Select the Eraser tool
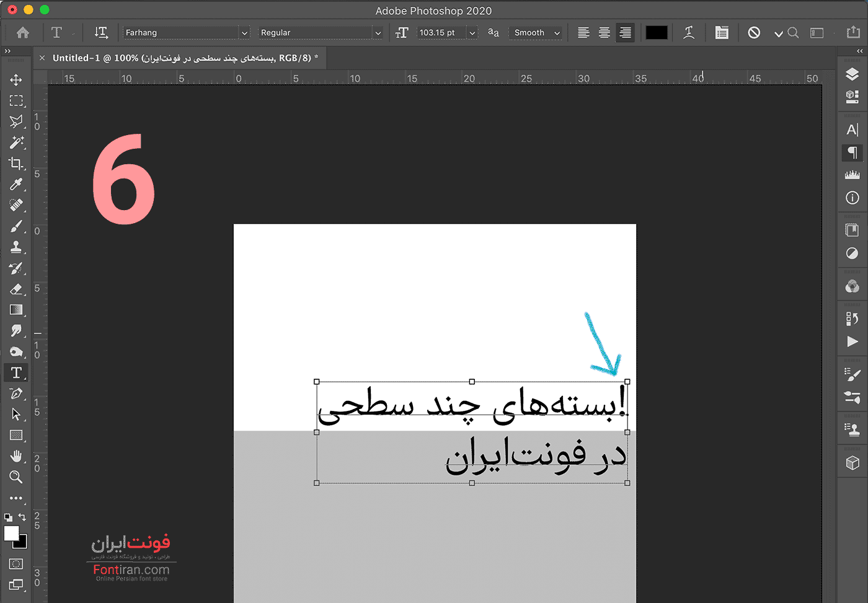Image resolution: width=868 pixels, height=603 pixels. [16, 289]
